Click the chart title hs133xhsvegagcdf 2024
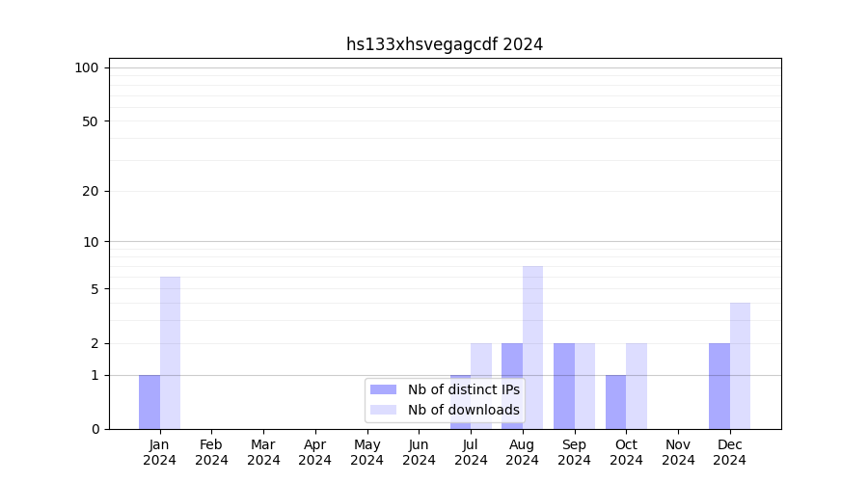868x482 pixels. coord(445,44)
